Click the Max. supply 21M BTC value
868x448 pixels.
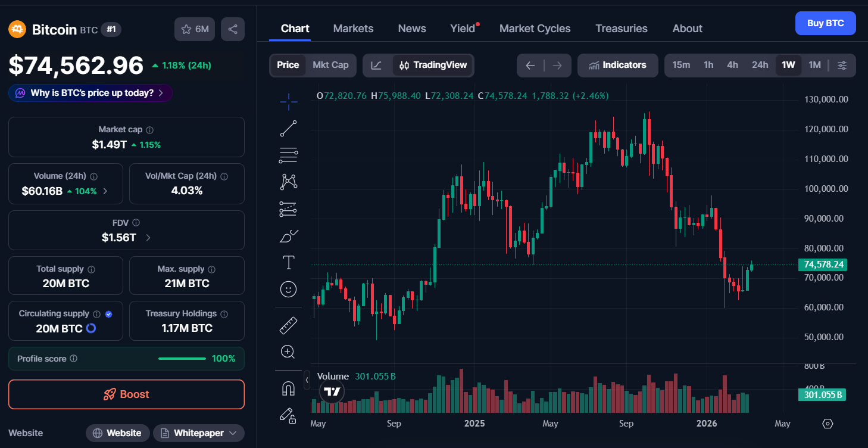coord(187,284)
